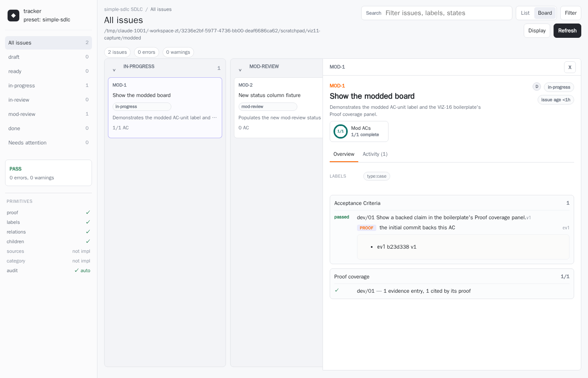Click the orange PROOF badge
This screenshot has width=588, height=378.
pyautogui.click(x=366, y=228)
